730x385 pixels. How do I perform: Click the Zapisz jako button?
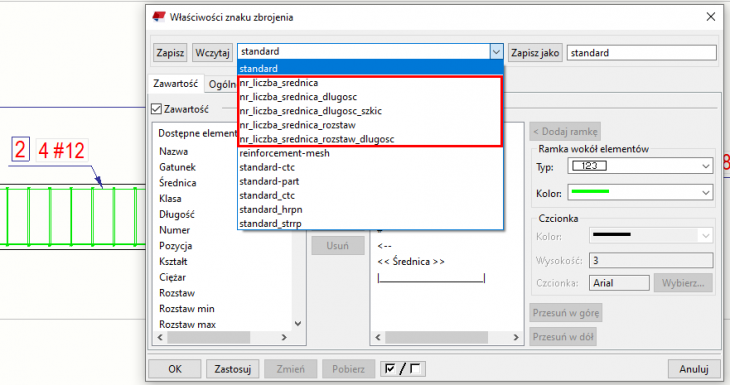535,53
